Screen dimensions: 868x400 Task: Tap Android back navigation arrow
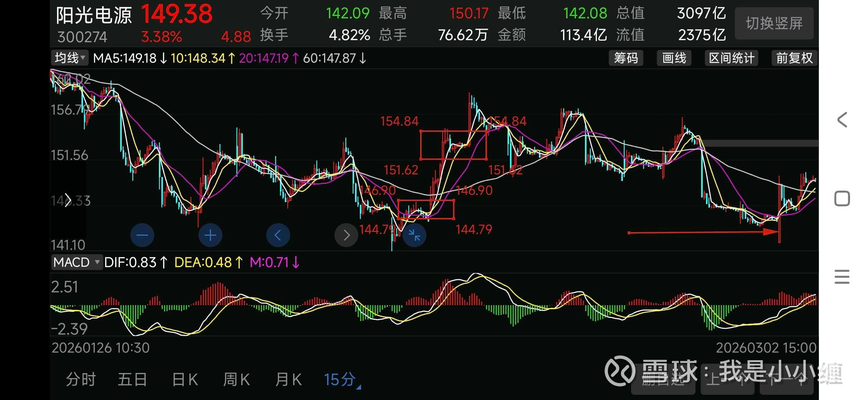(x=842, y=120)
